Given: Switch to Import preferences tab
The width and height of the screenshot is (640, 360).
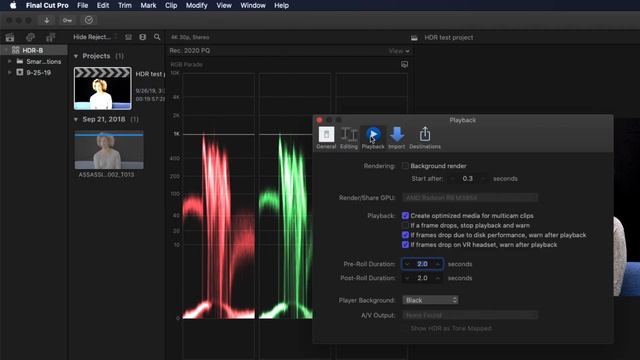Looking at the screenshot, I should click(x=396, y=138).
